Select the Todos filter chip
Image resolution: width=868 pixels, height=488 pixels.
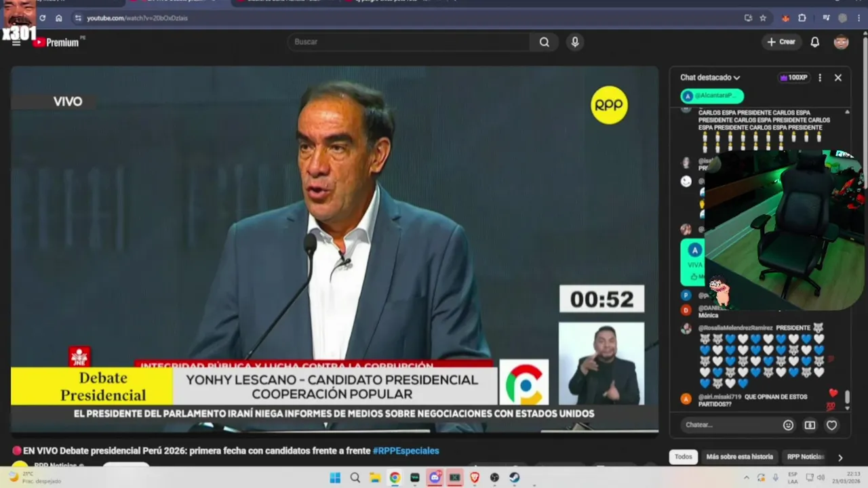point(684,457)
